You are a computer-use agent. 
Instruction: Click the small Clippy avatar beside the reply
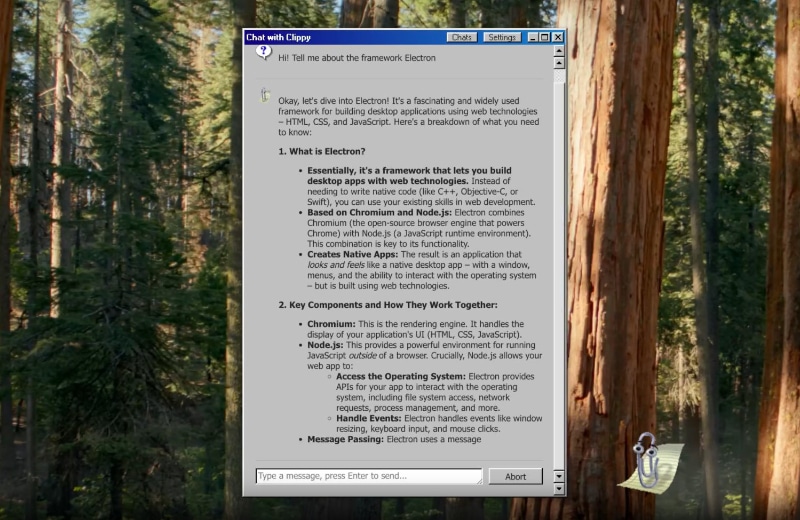[x=265, y=95]
